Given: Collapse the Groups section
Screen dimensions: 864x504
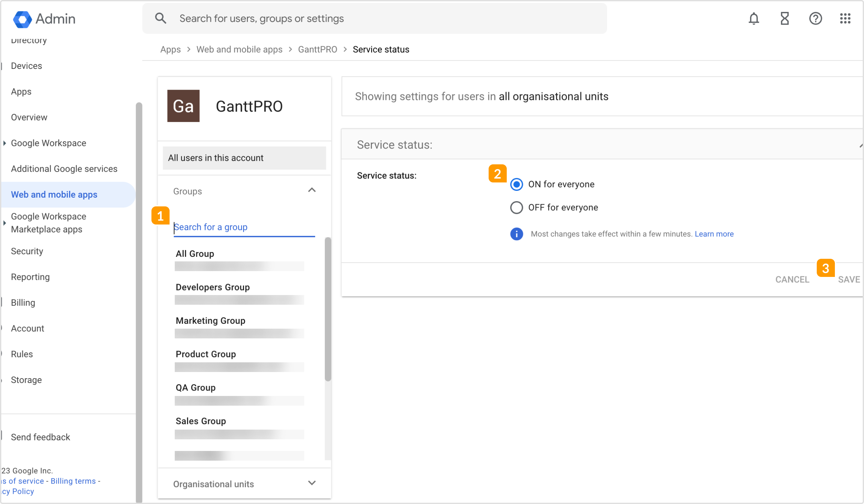Looking at the screenshot, I should tap(312, 190).
